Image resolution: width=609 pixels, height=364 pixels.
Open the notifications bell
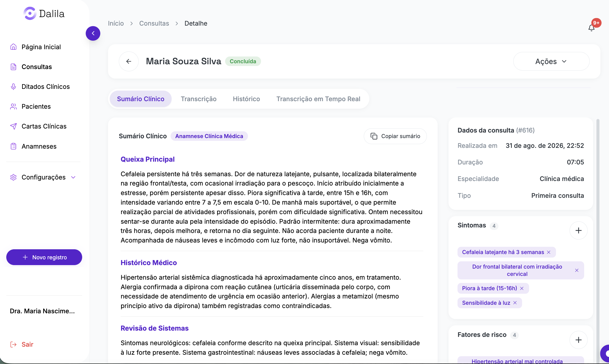tap(591, 28)
